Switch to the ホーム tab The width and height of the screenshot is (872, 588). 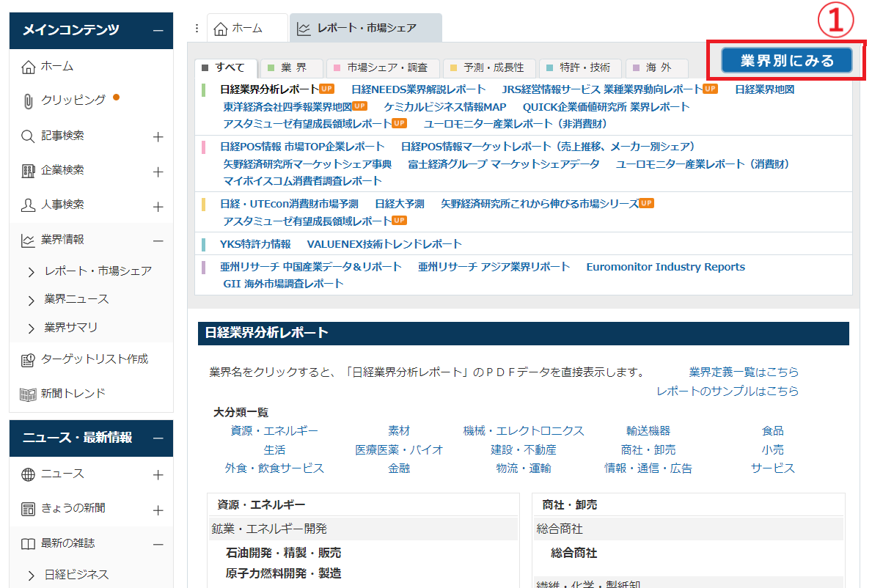(239, 29)
